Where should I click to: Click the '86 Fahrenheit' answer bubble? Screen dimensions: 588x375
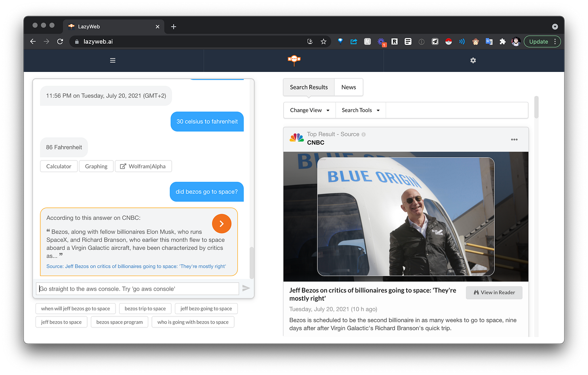(64, 147)
